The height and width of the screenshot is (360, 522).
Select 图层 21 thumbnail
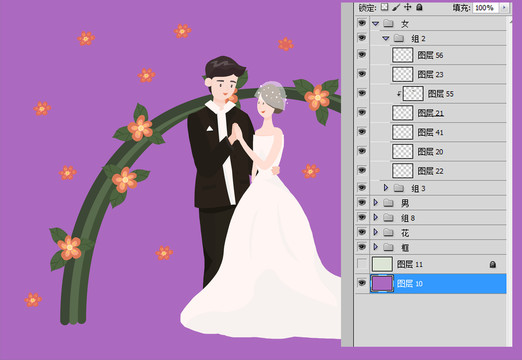pos(403,113)
